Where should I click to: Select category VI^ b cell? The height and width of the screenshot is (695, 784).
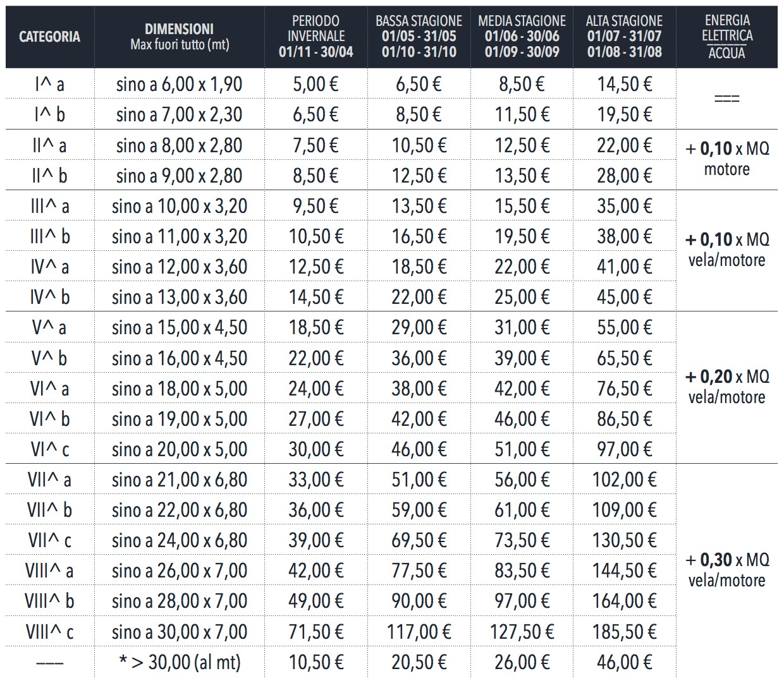pos(49,419)
